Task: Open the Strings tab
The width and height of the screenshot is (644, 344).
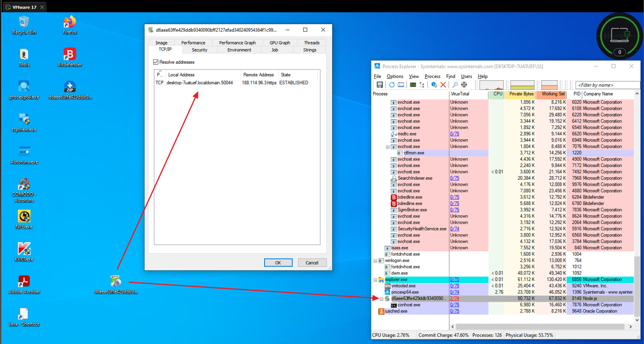Action: coord(310,50)
